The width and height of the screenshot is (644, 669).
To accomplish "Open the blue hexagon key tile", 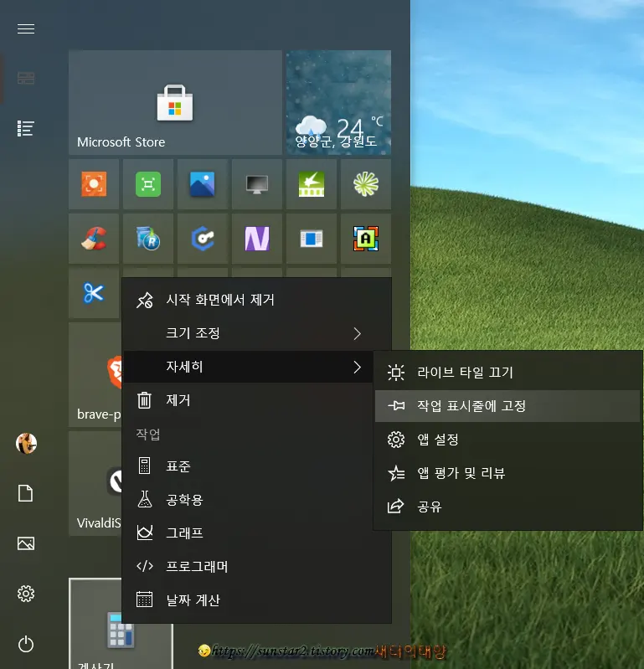I will tap(203, 239).
